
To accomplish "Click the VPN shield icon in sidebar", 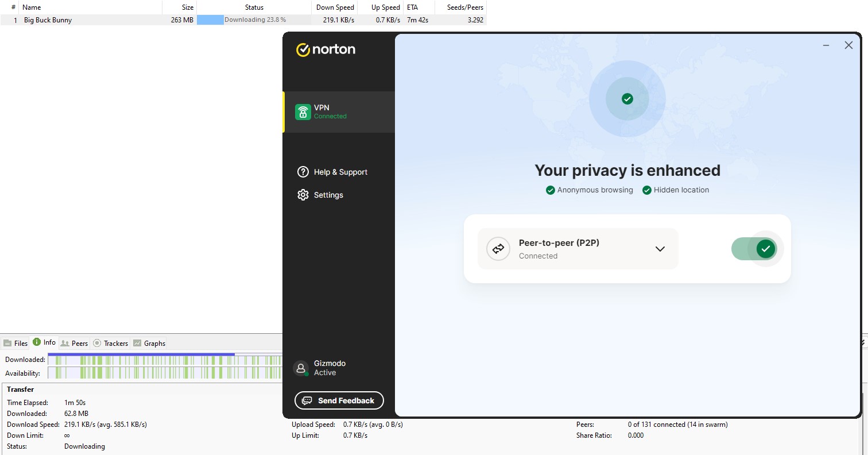I will [x=303, y=111].
